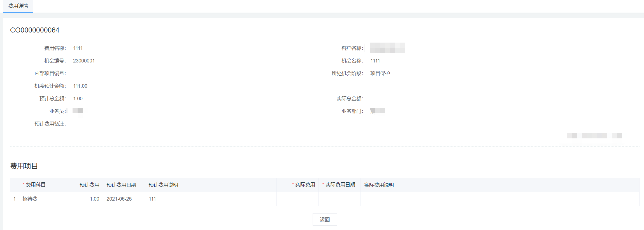Click the 预计费用说明 column header
644x230 pixels.
click(x=163, y=185)
